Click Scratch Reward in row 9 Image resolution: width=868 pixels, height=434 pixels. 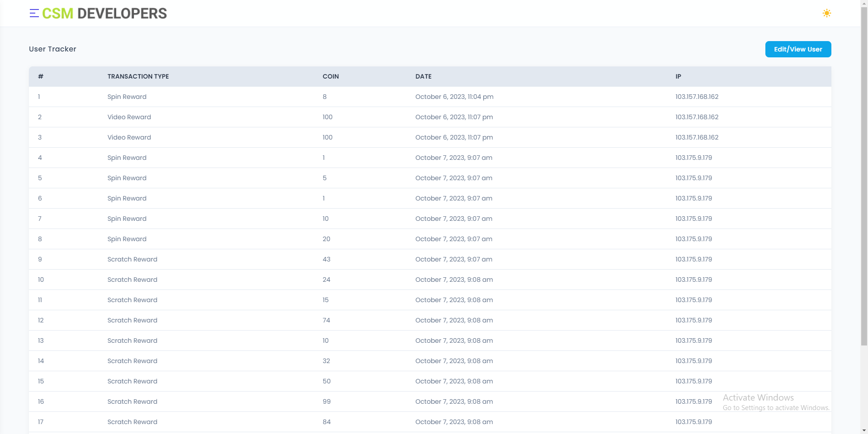coord(132,259)
